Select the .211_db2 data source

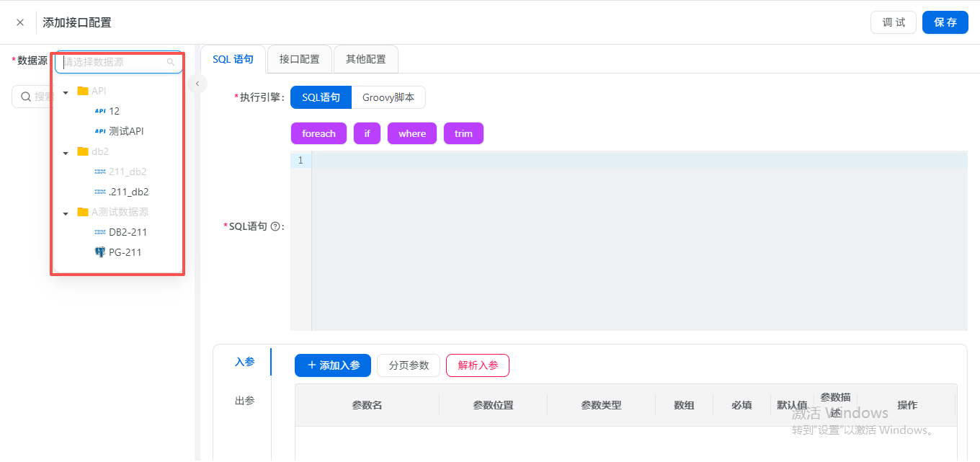click(129, 192)
